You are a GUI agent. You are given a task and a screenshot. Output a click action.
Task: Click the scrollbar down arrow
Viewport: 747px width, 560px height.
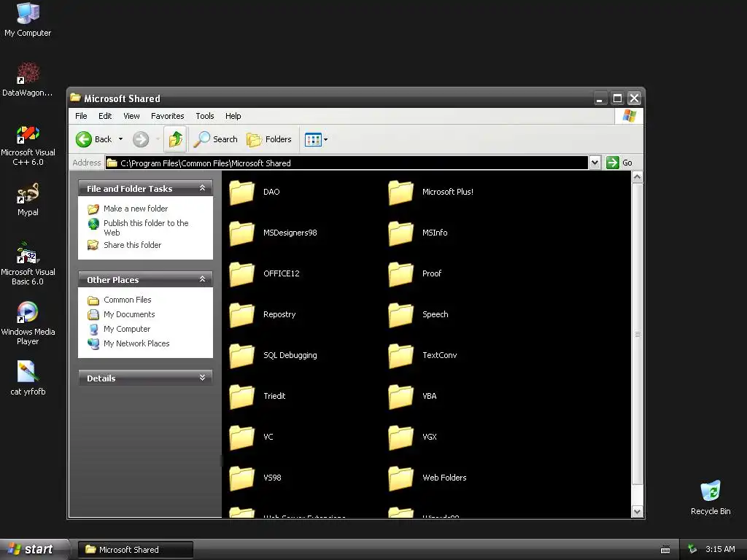[637, 512]
